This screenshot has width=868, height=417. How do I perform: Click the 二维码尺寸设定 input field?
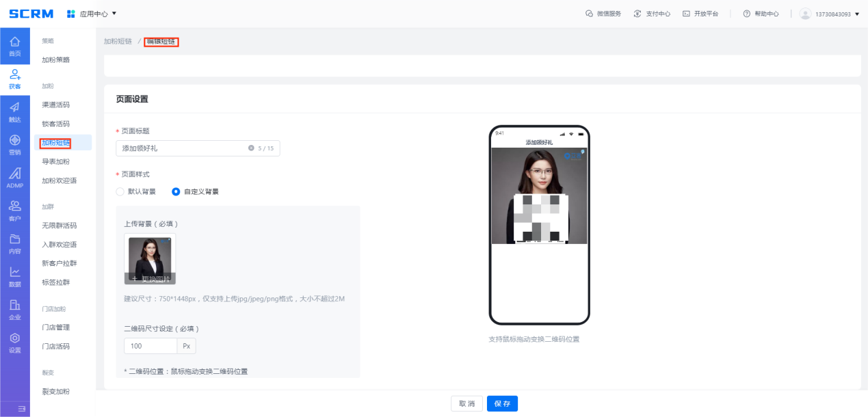(150, 346)
